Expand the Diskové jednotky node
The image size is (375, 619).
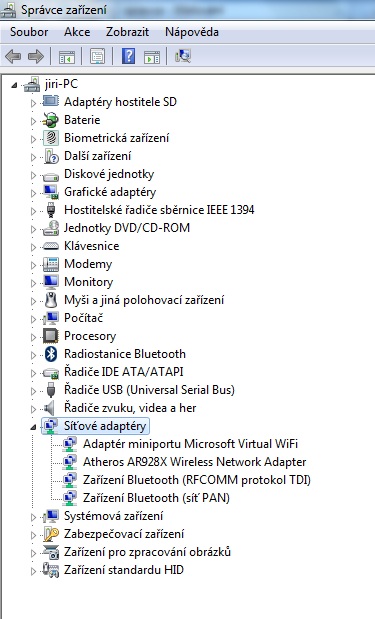coord(33,175)
